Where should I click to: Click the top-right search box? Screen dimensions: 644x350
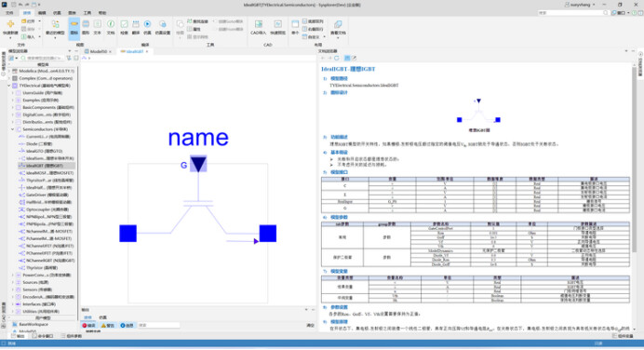[x=573, y=13]
